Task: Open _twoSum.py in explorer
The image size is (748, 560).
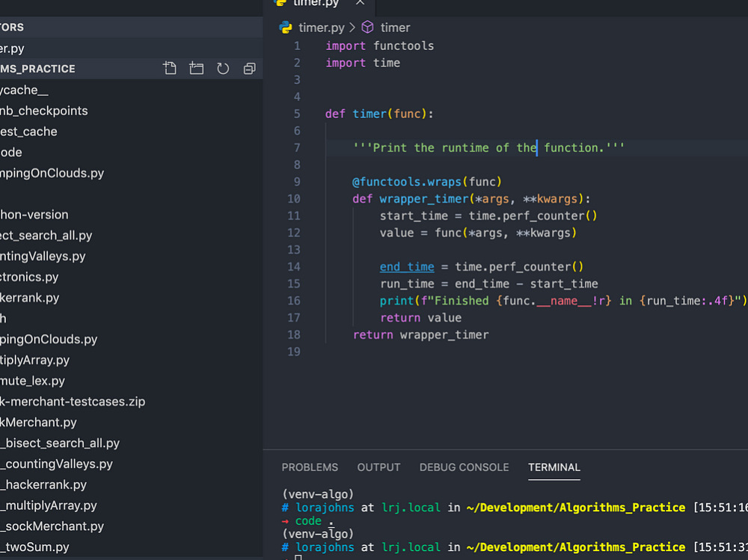Action: click(131, 547)
